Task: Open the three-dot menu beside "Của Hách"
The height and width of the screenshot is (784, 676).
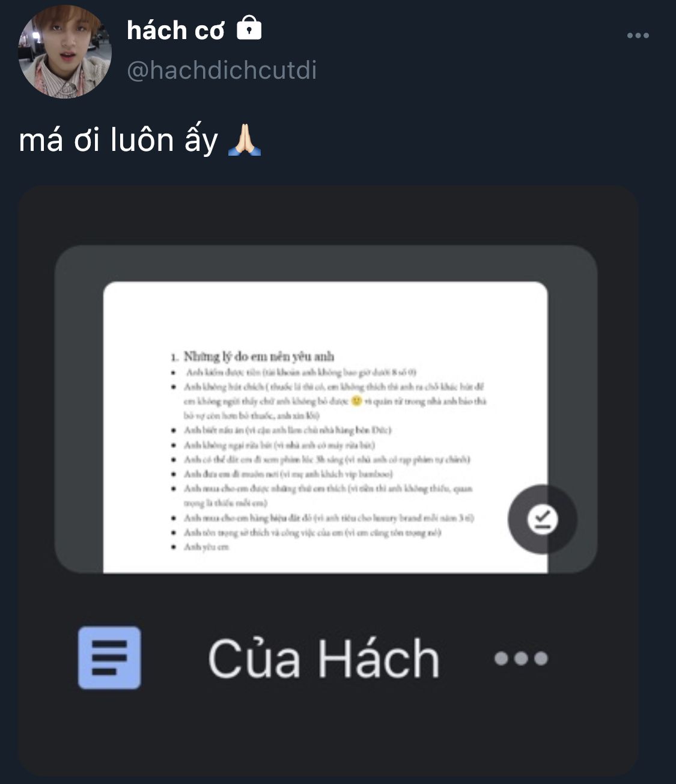Action: click(x=521, y=658)
